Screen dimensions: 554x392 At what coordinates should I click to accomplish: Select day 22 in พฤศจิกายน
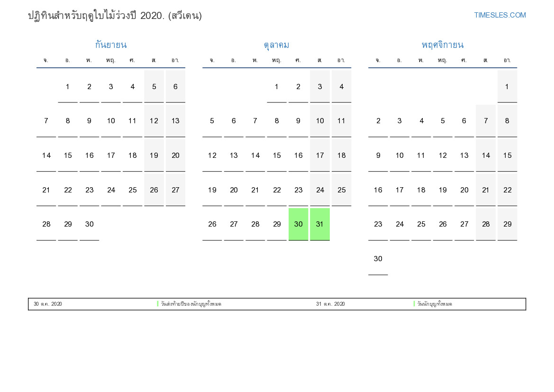point(507,190)
